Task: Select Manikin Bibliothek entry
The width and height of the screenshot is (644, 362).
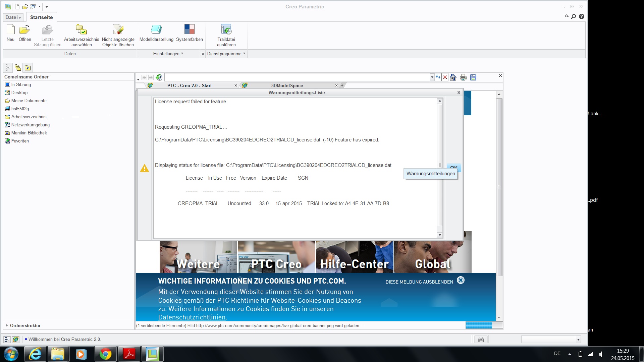Action: tap(26, 133)
